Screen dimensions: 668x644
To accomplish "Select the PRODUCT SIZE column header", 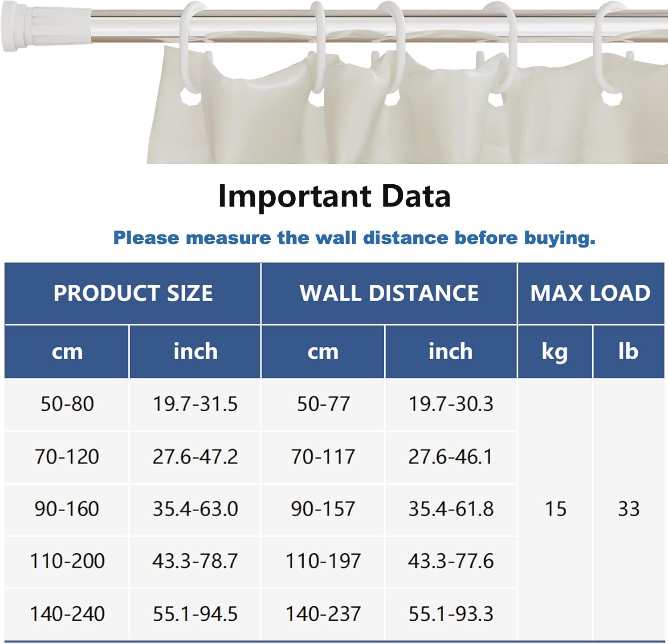I will click(133, 293).
